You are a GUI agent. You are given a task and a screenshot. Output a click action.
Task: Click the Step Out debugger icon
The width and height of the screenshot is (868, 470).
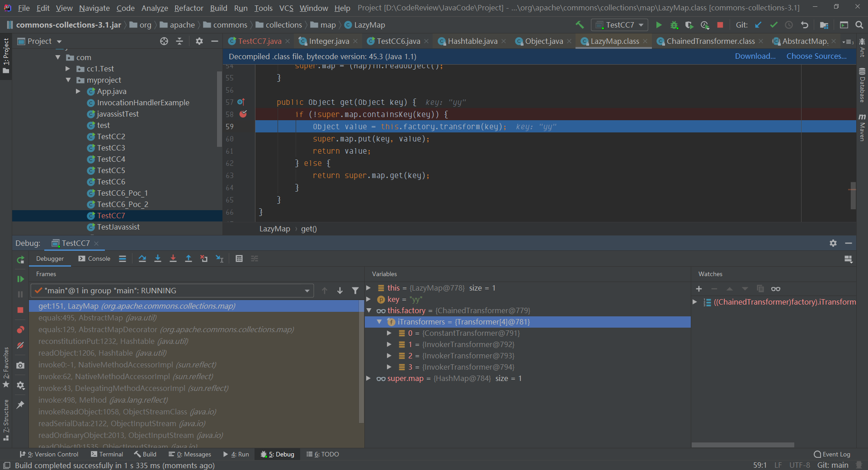pyautogui.click(x=189, y=258)
